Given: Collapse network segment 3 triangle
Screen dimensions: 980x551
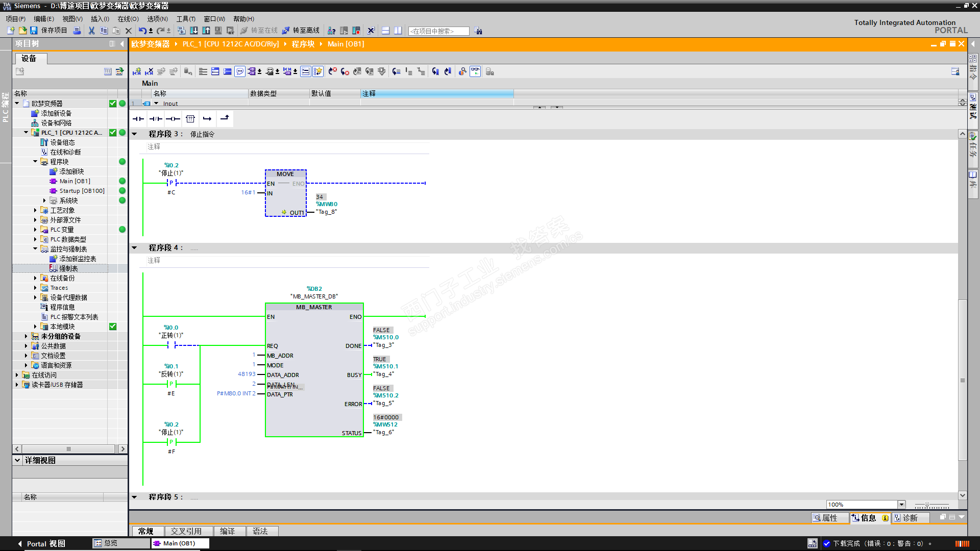Looking at the screenshot, I should [x=135, y=134].
